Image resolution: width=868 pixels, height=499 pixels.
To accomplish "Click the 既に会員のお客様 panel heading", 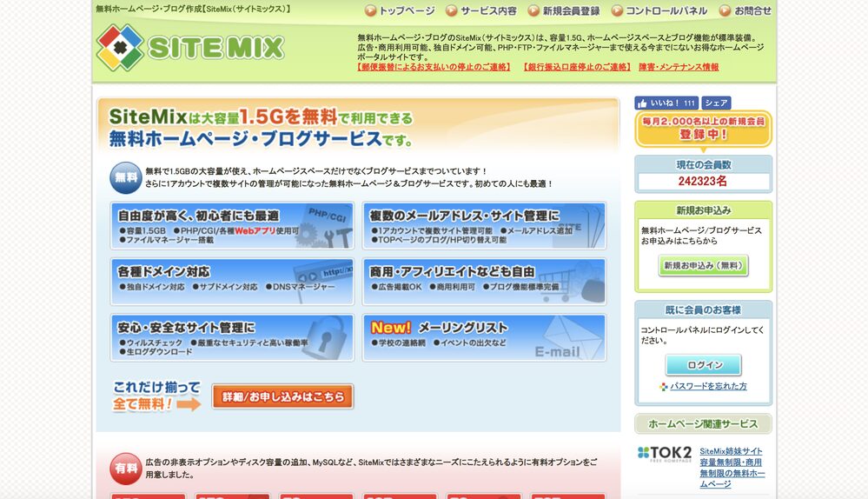I will (703, 309).
